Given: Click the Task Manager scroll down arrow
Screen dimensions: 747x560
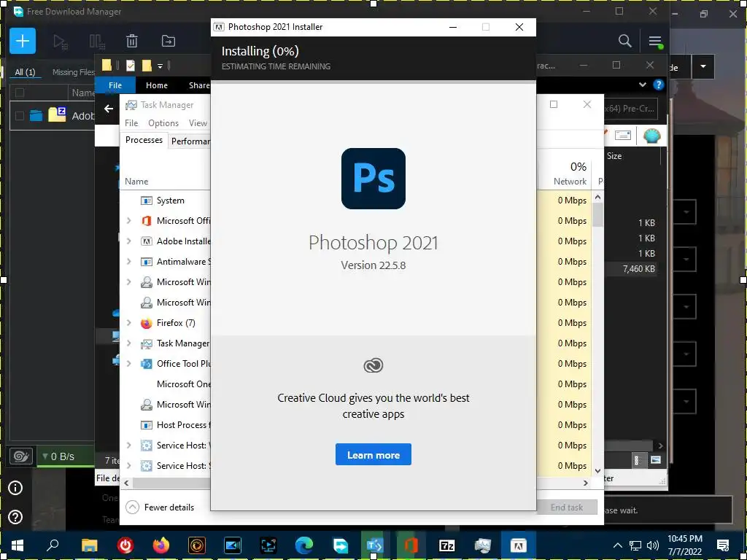Looking at the screenshot, I should [597, 471].
